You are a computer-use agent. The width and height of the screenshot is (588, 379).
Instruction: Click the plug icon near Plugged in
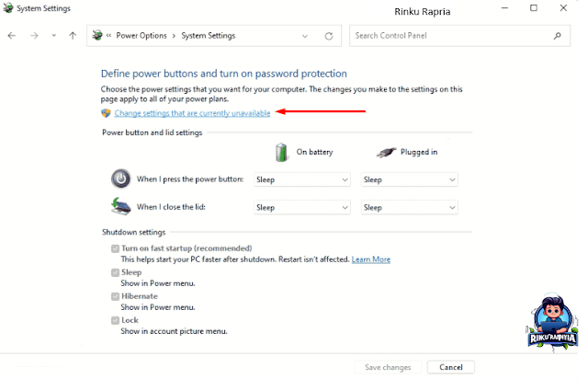[386, 153]
